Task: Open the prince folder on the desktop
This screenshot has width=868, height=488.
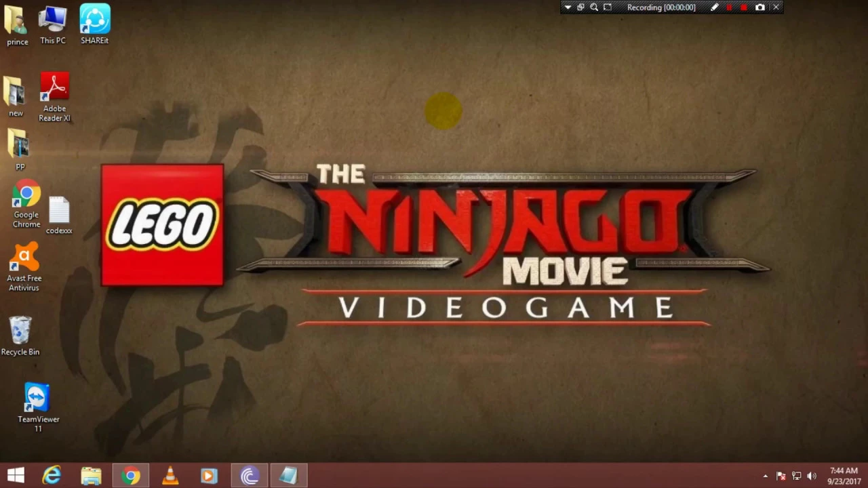Action: tap(17, 25)
